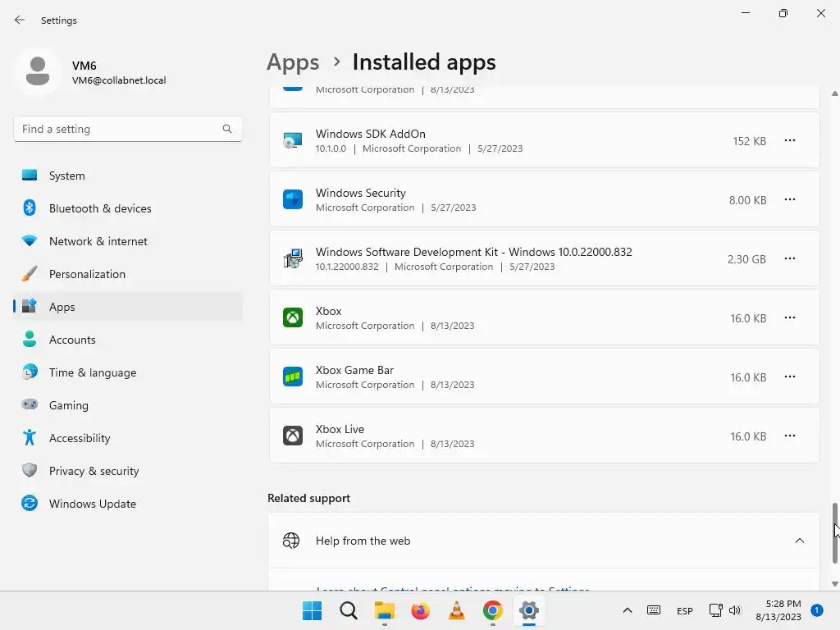
Task: Click the search magnifier in Find a setting
Action: click(227, 129)
